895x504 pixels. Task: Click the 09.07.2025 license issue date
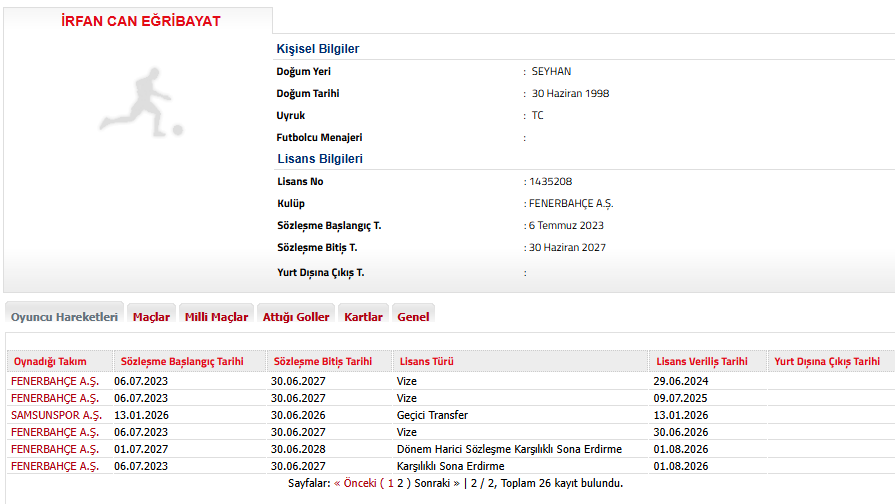680,398
